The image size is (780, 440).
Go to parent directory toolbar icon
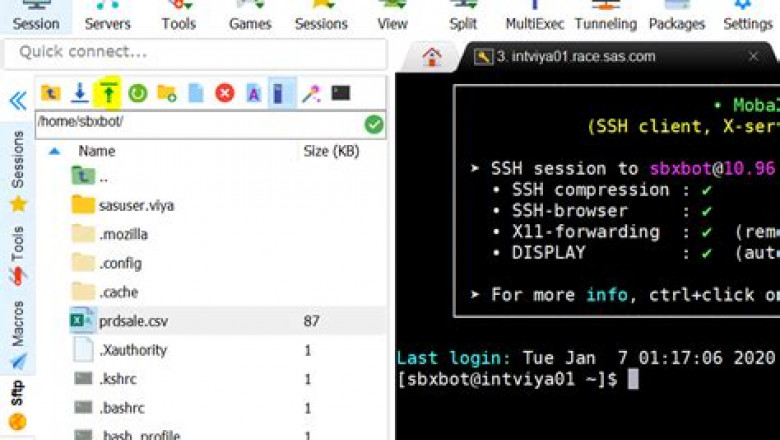coord(50,93)
